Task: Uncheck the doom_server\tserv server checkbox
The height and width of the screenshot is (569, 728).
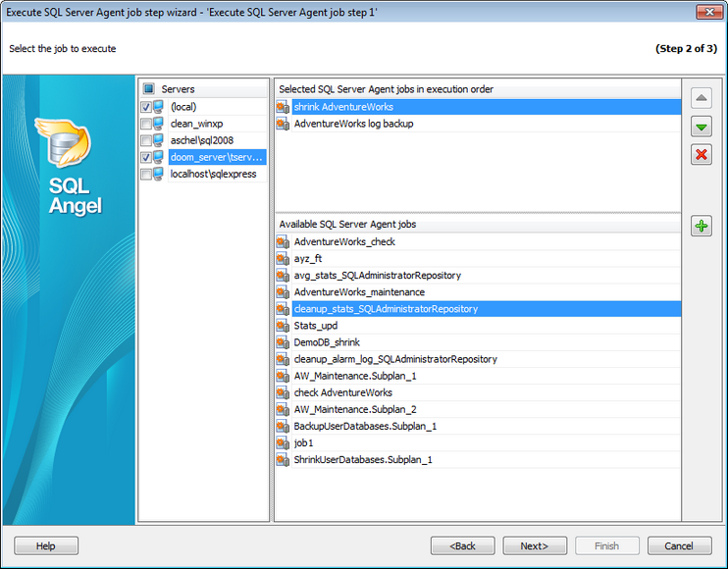Action: coord(146,157)
